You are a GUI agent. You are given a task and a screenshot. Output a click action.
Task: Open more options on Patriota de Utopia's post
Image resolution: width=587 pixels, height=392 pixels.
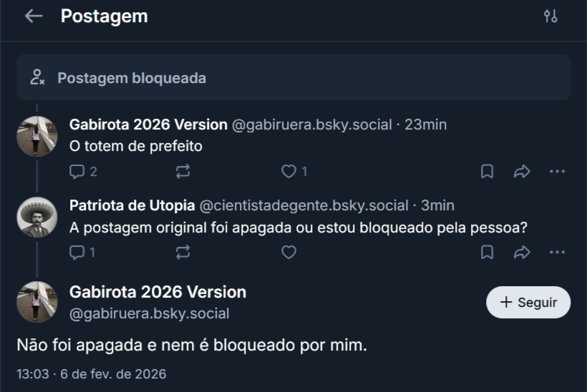point(557,252)
